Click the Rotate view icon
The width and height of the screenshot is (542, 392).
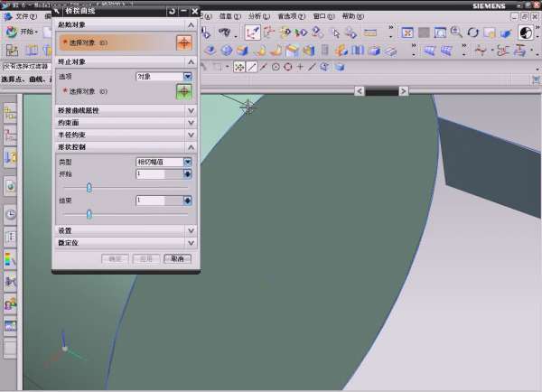(x=472, y=33)
